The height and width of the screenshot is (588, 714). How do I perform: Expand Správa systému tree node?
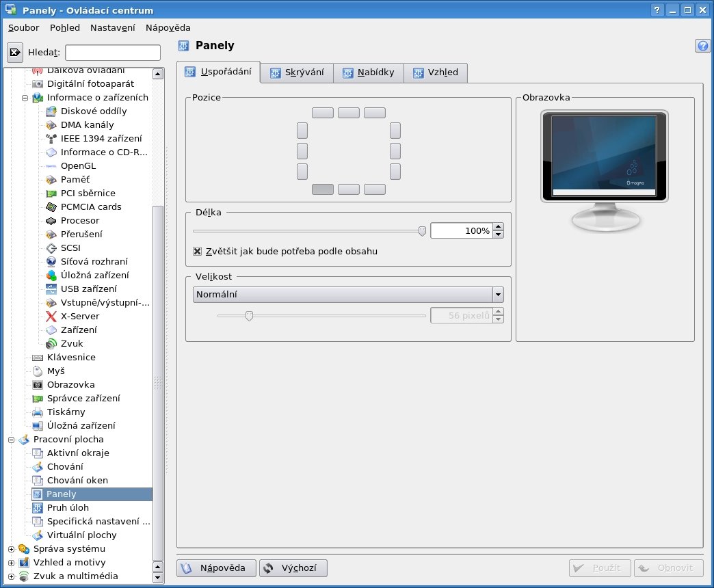[x=12, y=549]
